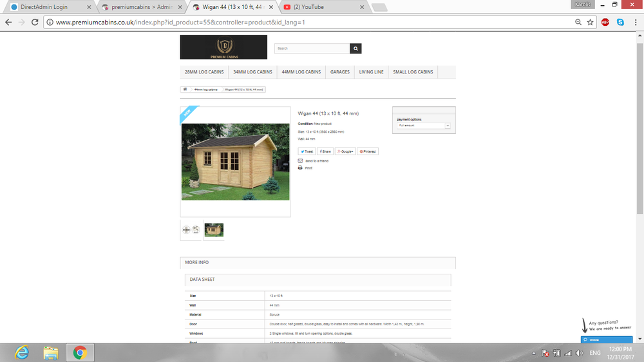644x362 pixels.
Task: Close the YouTube tab
Action: 362,7
